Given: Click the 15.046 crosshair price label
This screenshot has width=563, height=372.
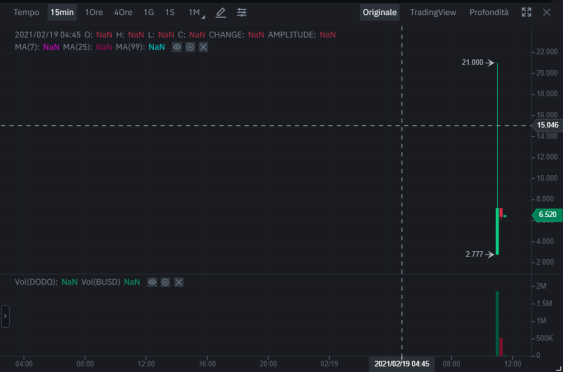Looking at the screenshot, I should pos(547,125).
